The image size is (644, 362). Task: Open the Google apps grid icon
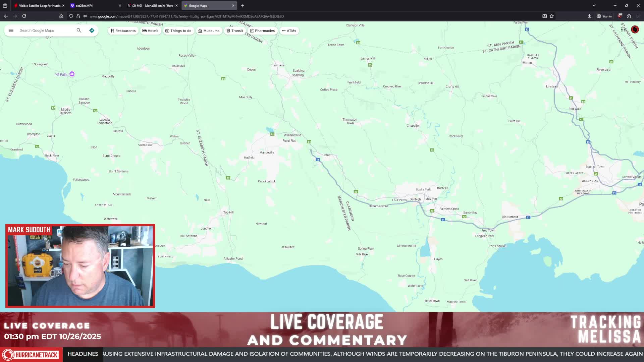tap(623, 29)
